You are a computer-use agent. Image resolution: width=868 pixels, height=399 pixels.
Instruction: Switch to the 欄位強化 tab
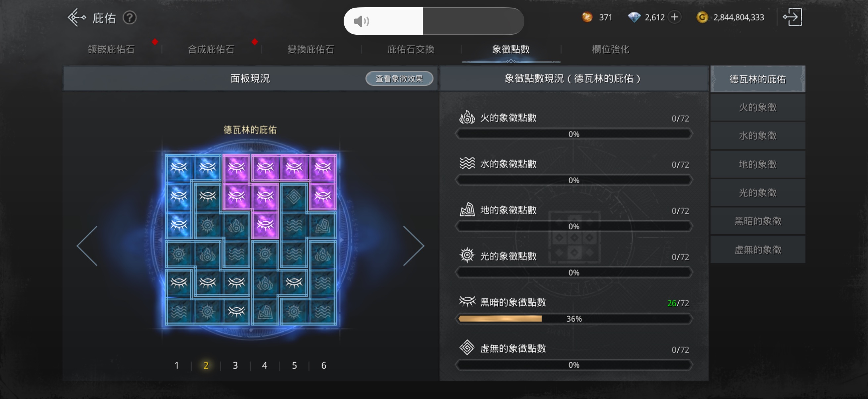pyautogui.click(x=610, y=50)
